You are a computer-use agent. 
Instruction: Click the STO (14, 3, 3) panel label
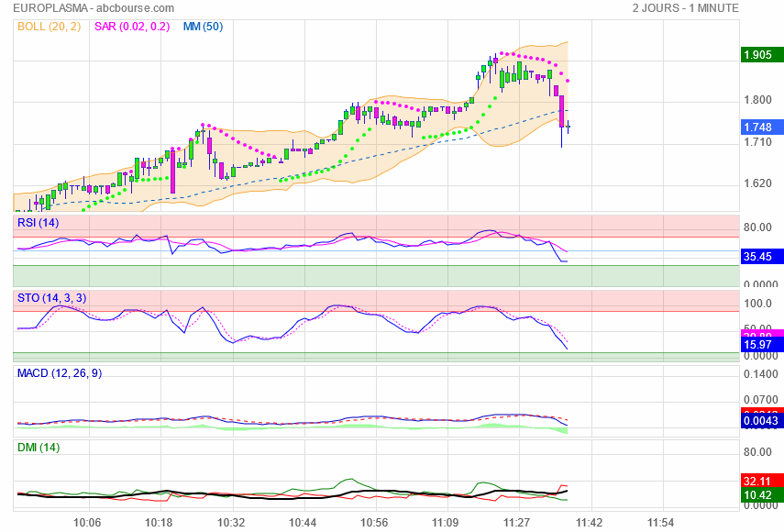click(52, 298)
